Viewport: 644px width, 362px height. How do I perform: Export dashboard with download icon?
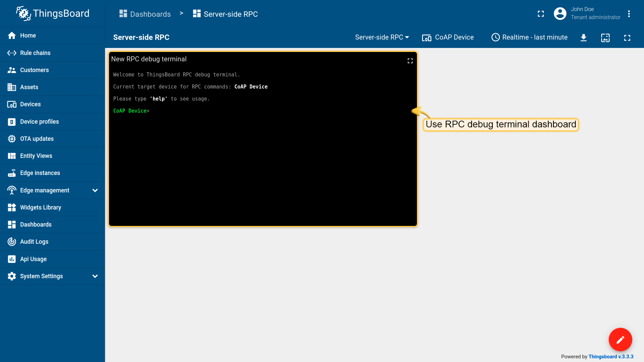pos(584,38)
